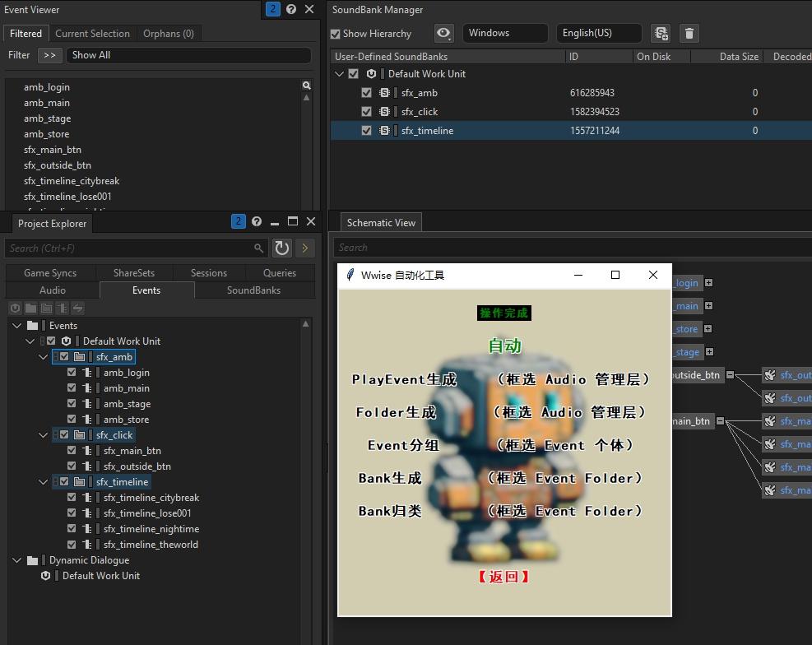Open the Game Syncs tab
812x645 pixels.
[x=50, y=273]
